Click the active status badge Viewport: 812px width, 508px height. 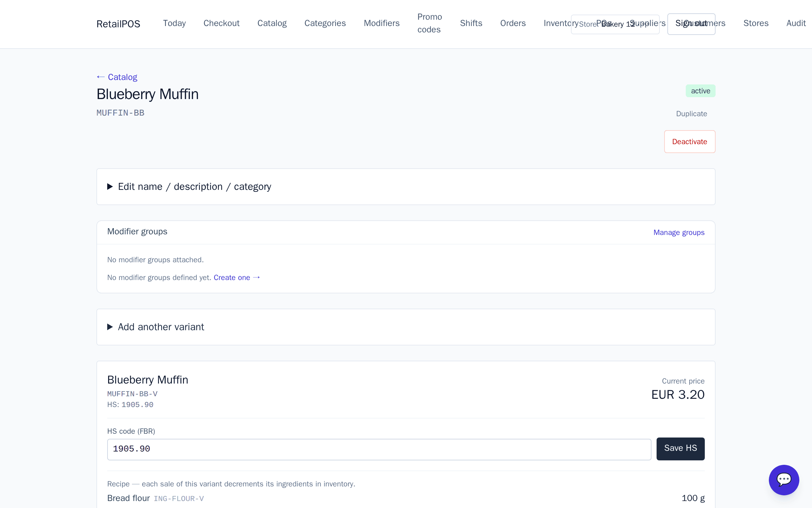point(700,91)
